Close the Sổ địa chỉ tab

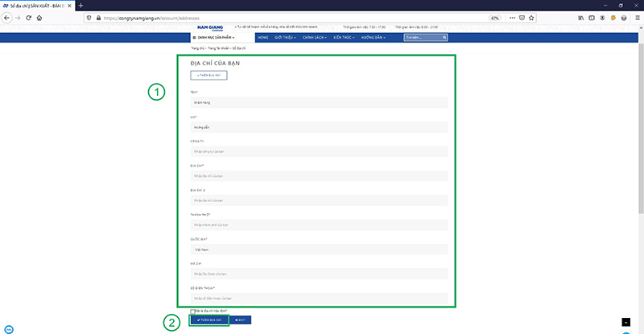(x=69, y=6)
